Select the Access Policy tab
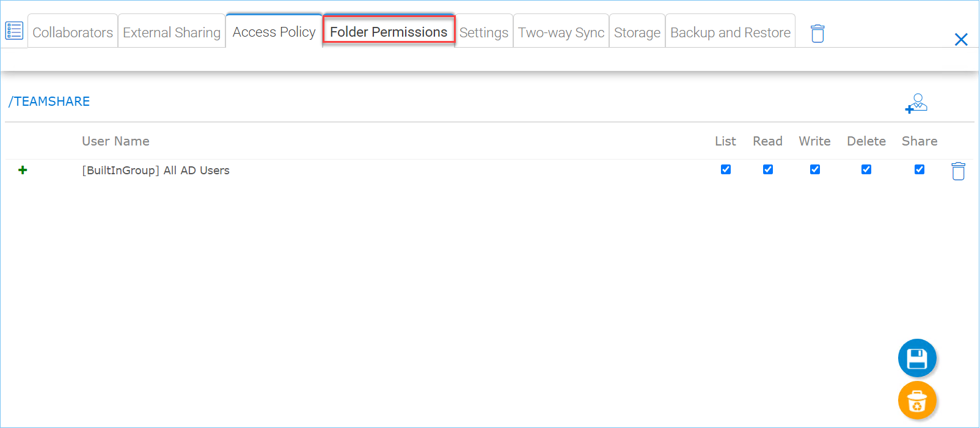980x428 pixels. coord(274,31)
